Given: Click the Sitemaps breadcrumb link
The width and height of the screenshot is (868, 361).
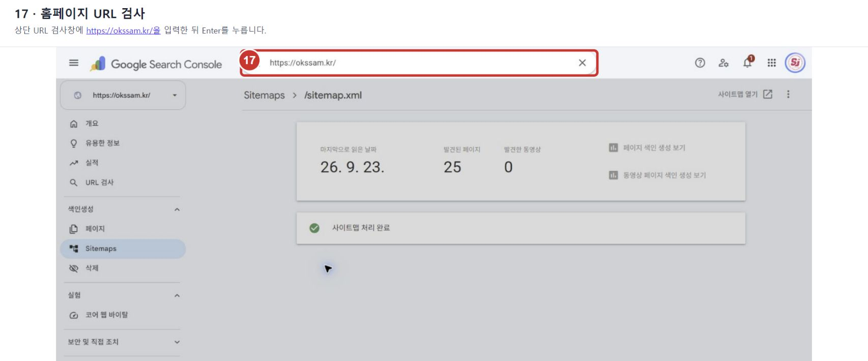Looking at the screenshot, I should [x=264, y=95].
